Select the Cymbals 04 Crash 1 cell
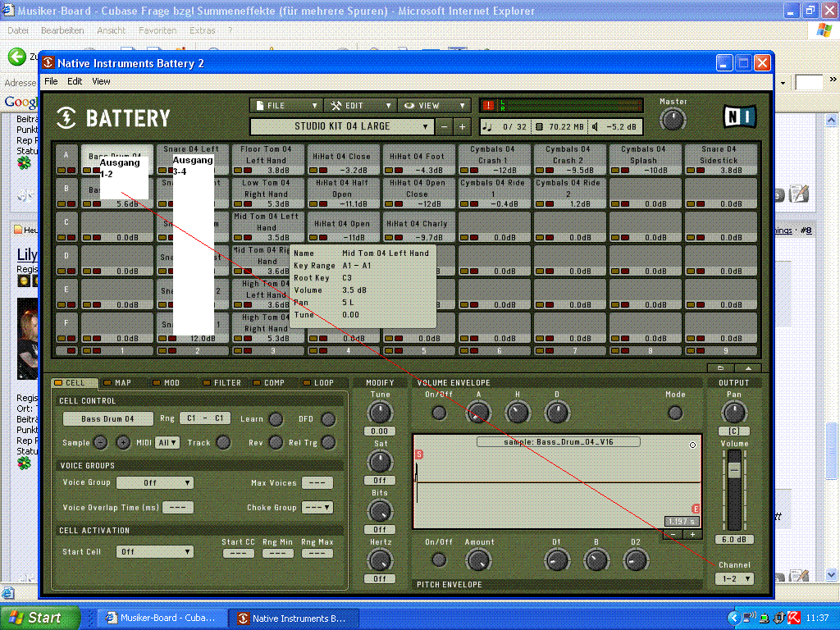This screenshot has height=630, width=840. tap(493, 159)
